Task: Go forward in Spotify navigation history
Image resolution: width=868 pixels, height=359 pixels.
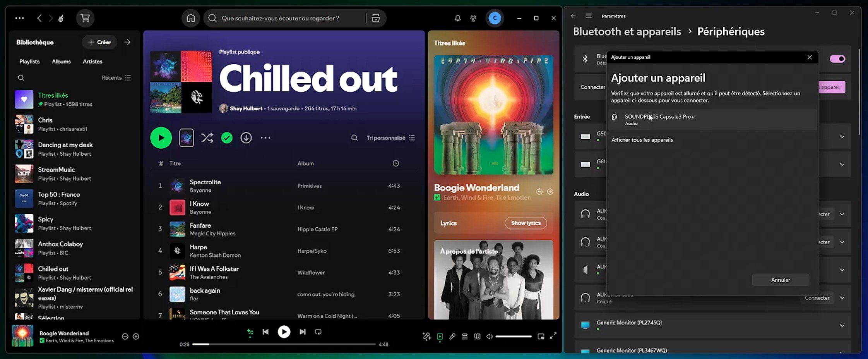Action: (50, 18)
